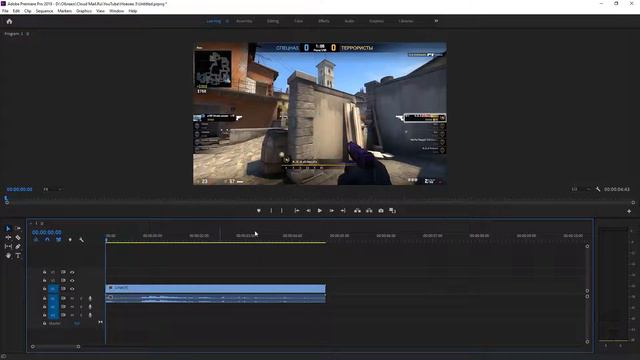Switch to the Color workspace tab

(x=298, y=21)
